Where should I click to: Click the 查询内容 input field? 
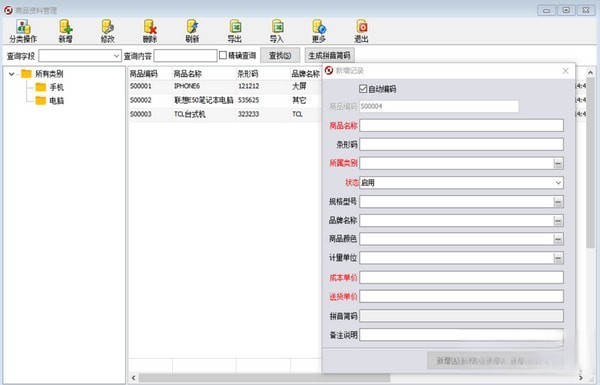pyautogui.click(x=186, y=56)
